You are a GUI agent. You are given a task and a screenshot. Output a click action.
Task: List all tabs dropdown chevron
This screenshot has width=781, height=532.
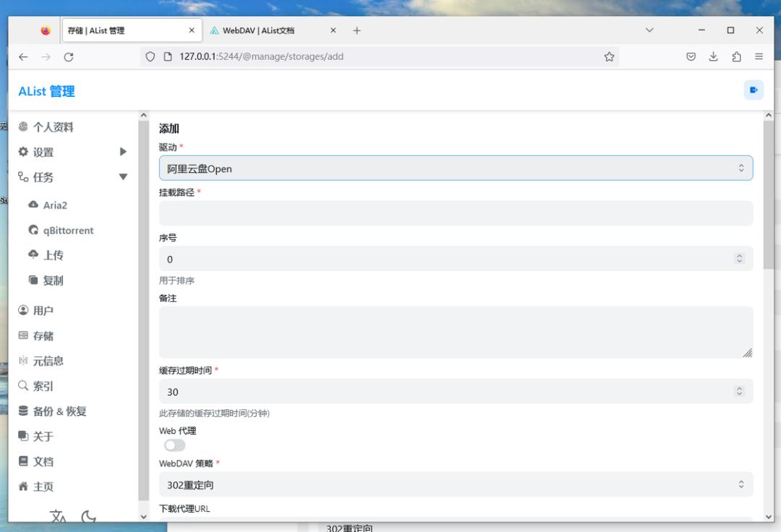649,30
